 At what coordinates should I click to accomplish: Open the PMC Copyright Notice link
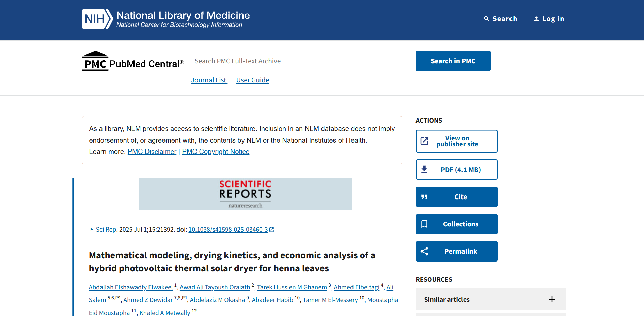pos(216,152)
